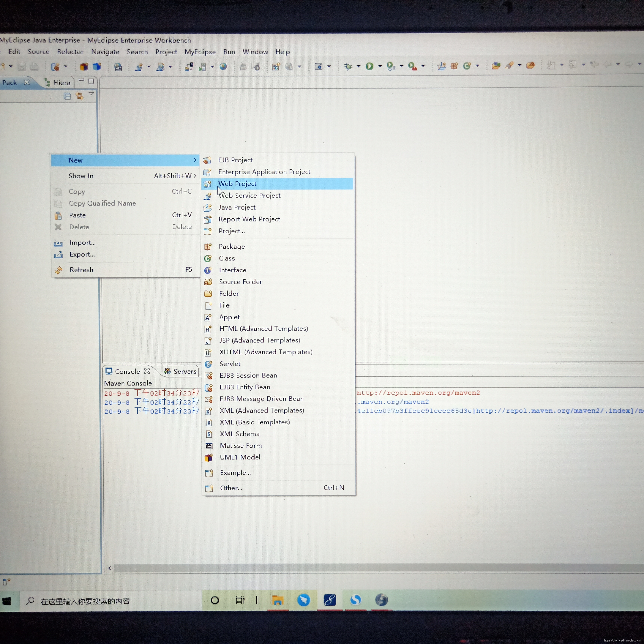Toggle Link with Editor in Package Explorer
Image resolution: width=644 pixels, height=644 pixels.
coord(79,96)
